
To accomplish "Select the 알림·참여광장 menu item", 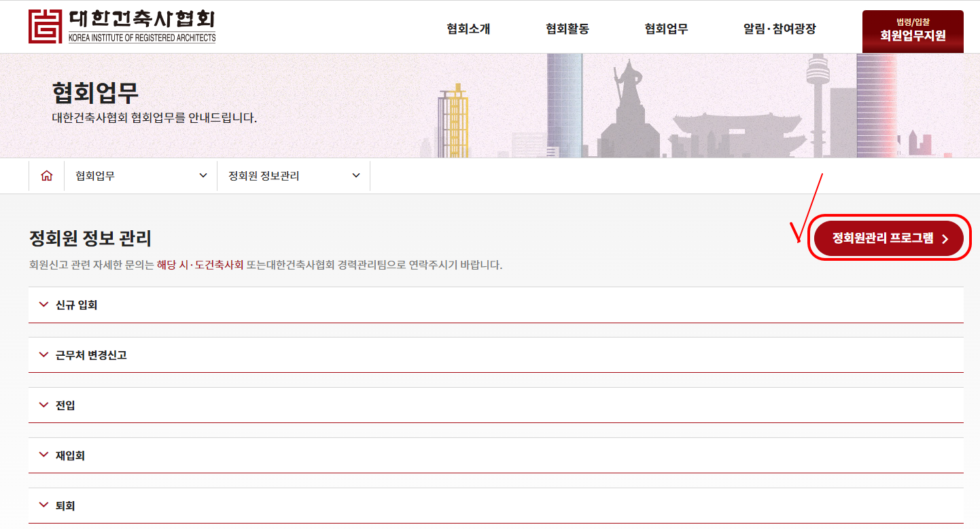I will click(x=780, y=29).
